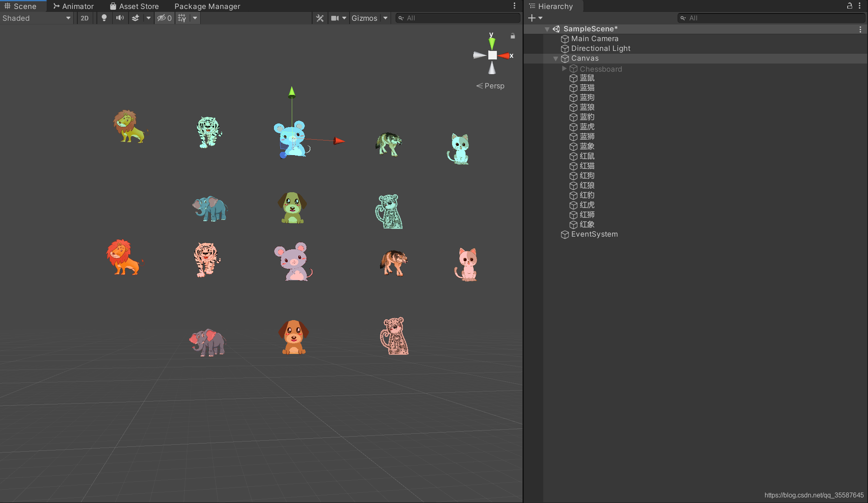868x503 pixels.
Task: Open the Gizmos dropdown arrow
Action: coord(385,18)
